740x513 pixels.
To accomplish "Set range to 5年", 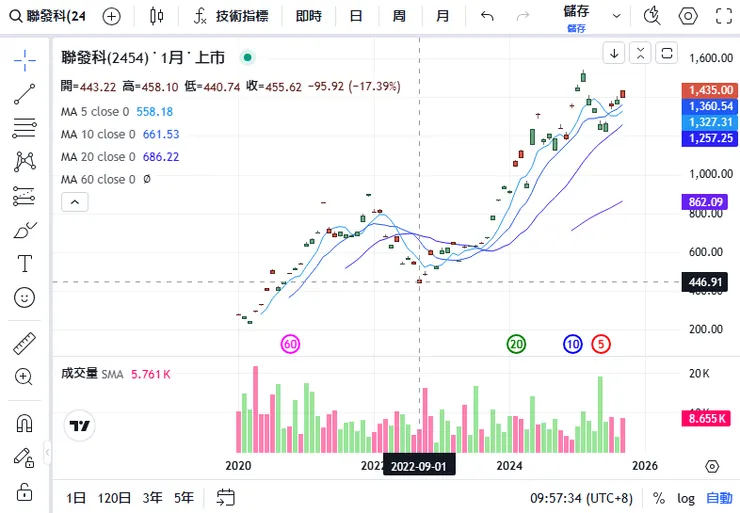I will pyautogui.click(x=184, y=498).
